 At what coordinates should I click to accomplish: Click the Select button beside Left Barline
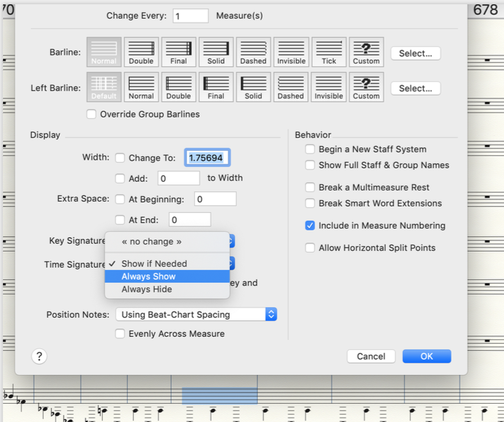[x=415, y=88]
